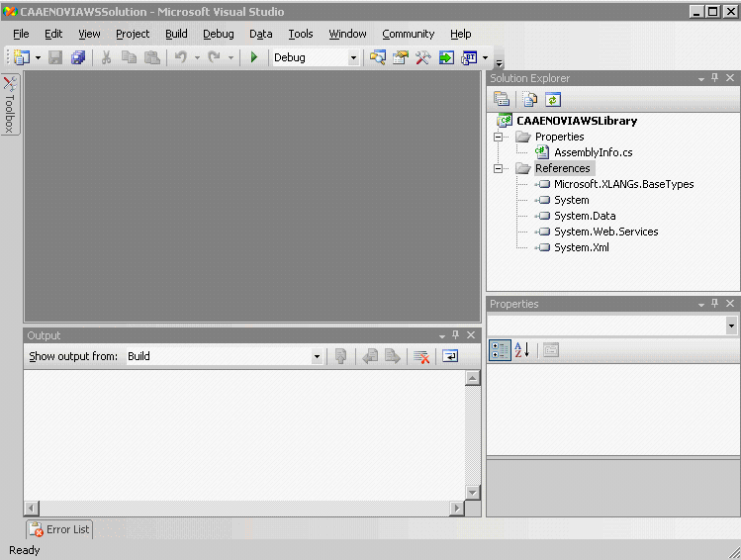Open the New Project dropdown arrow
Image resolution: width=741 pixels, height=560 pixels.
[38, 58]
